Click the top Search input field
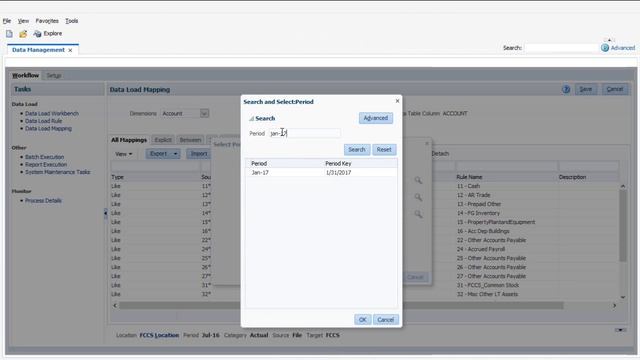This screenshot has width=640, height=360. point(561,48)
